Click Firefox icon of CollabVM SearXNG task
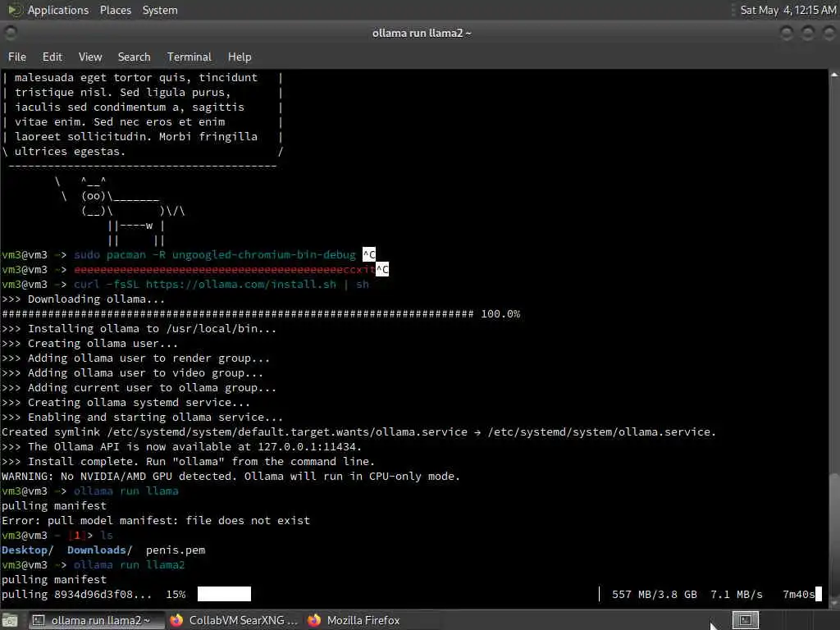This screenshot has height=630, width=840. coord(176,620)
